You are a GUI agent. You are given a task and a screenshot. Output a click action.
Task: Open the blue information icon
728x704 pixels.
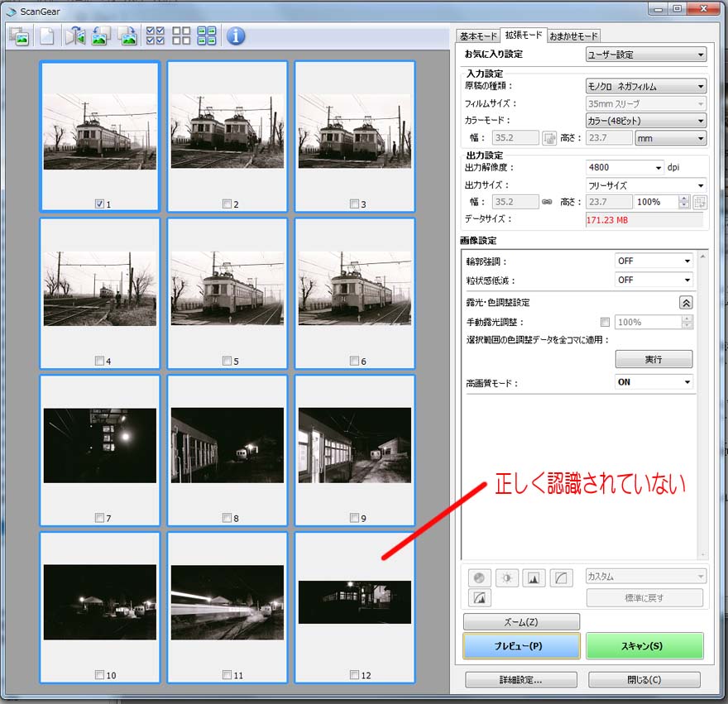(236, 36)
